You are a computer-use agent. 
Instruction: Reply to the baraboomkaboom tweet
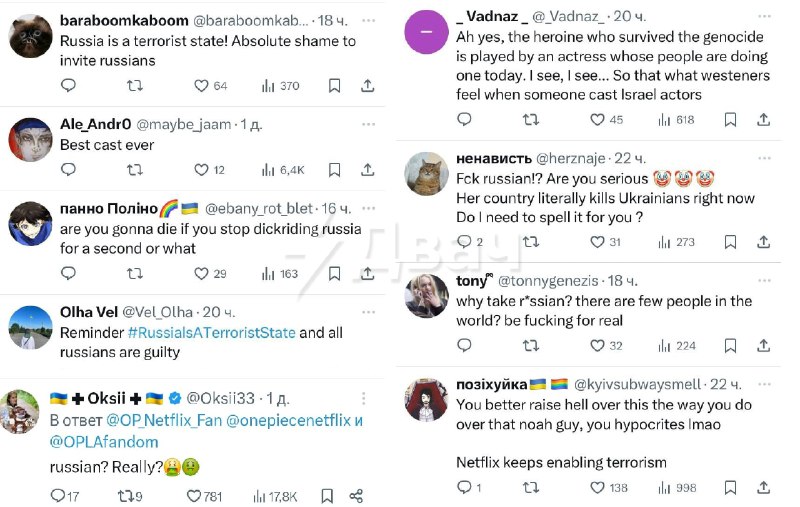(68, 86)
